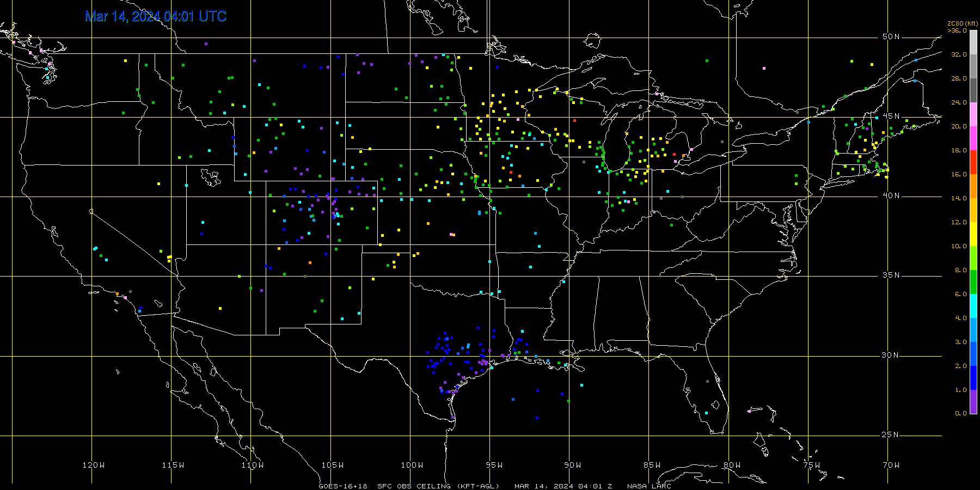
Task: Click the '80W' longitude label
Action: pyautogui.click(x=732, y=465)
